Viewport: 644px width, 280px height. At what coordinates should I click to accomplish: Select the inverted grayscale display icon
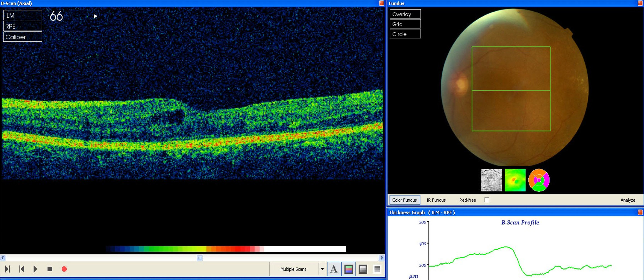377,269
